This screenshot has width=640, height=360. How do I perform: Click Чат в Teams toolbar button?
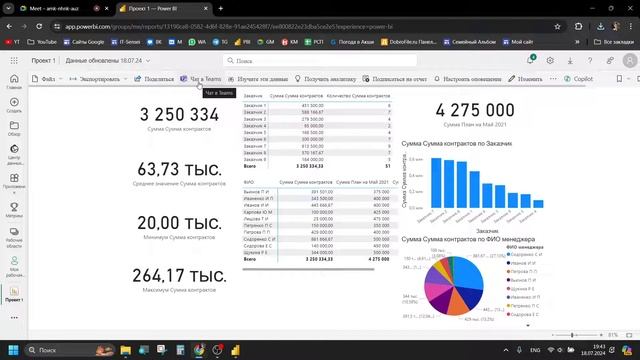coord(201,79)
